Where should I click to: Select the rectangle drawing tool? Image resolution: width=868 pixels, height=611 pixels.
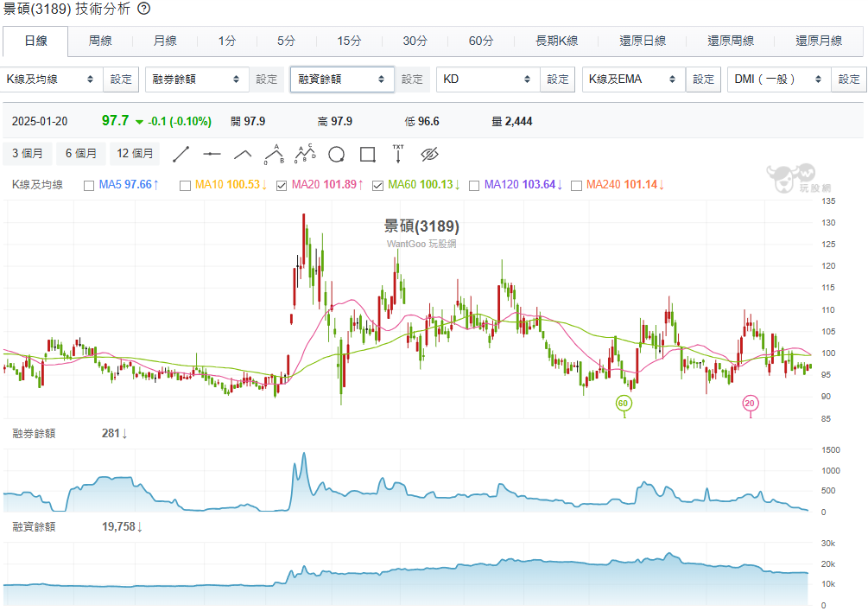click(x=367, y=154)
